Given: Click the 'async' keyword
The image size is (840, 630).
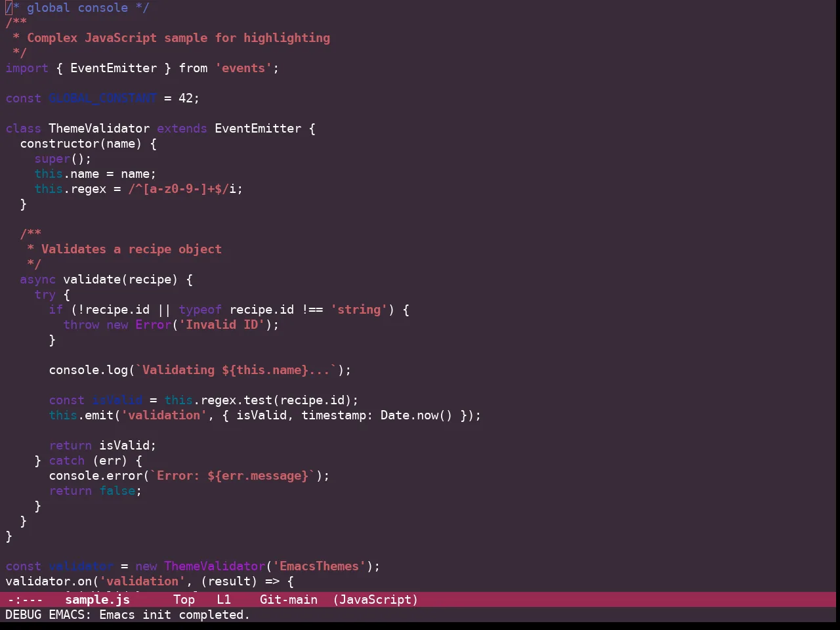Looking at the screenshot, I should point(37,280).
